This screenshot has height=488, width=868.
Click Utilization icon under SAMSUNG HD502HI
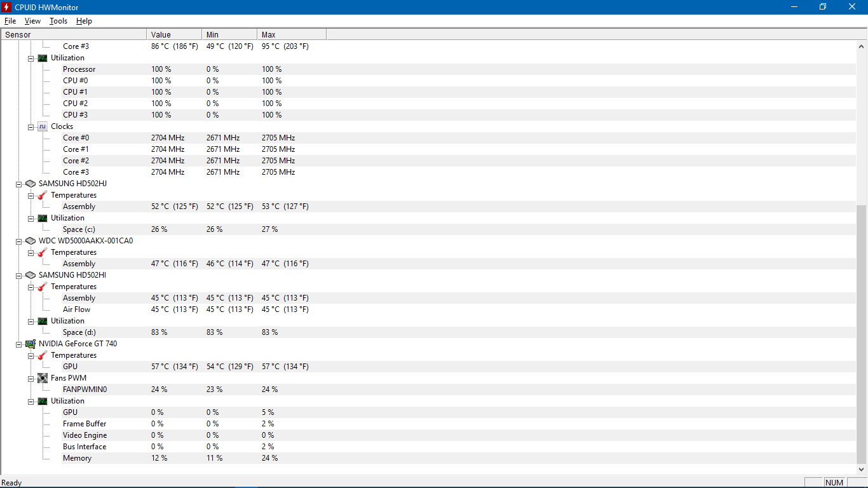(43, 321)
